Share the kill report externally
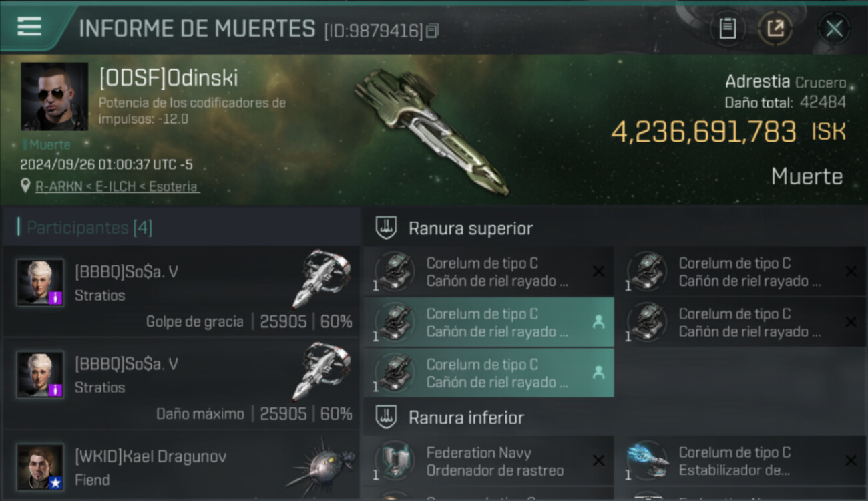Screen dimensions: 868x501 [775, 29]
